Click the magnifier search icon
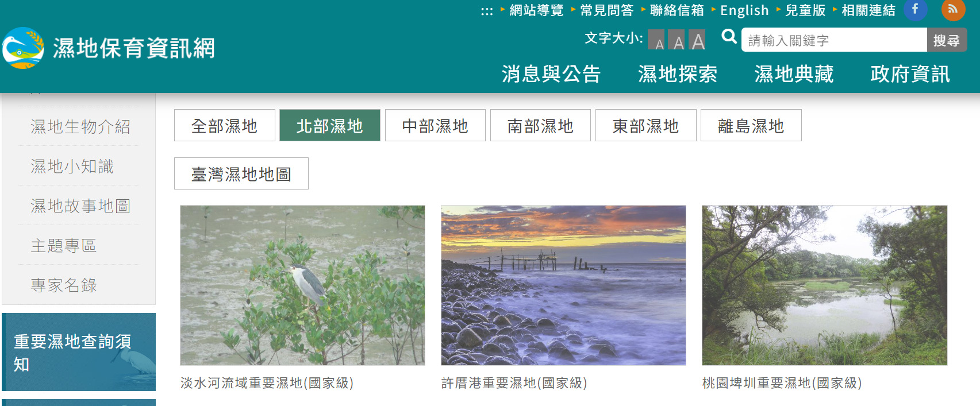Viewport: 980px width, 406px height. pyautogui.click(x=729, y=37)
